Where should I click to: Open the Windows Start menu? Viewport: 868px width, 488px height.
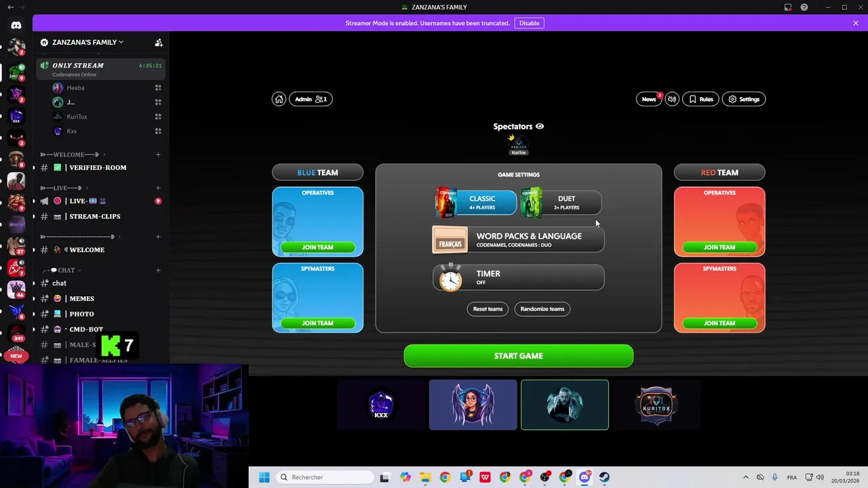pyautogui.click(x=264, y=477)
